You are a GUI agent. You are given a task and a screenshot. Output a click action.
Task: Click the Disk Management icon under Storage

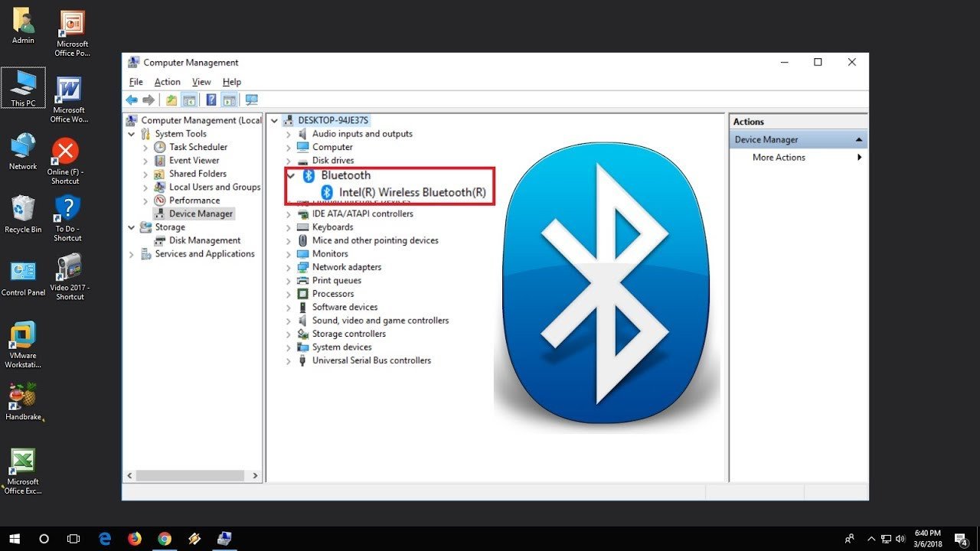(158, 240)
